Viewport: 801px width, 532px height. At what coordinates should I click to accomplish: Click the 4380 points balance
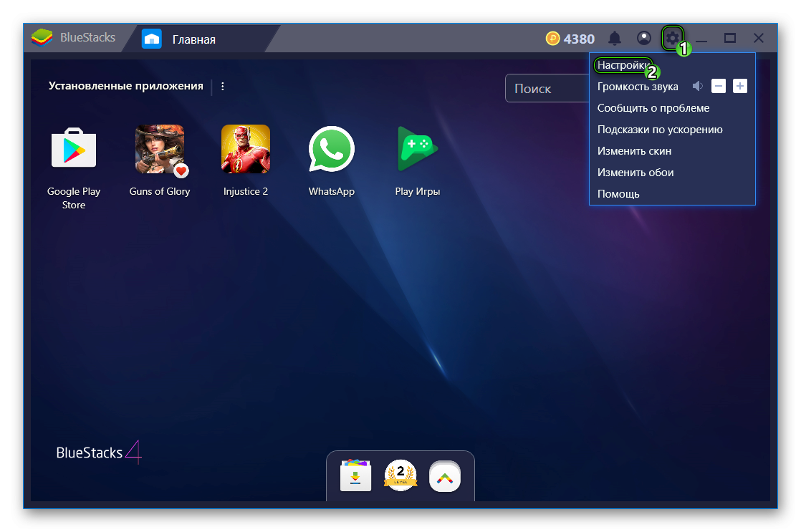580,39
